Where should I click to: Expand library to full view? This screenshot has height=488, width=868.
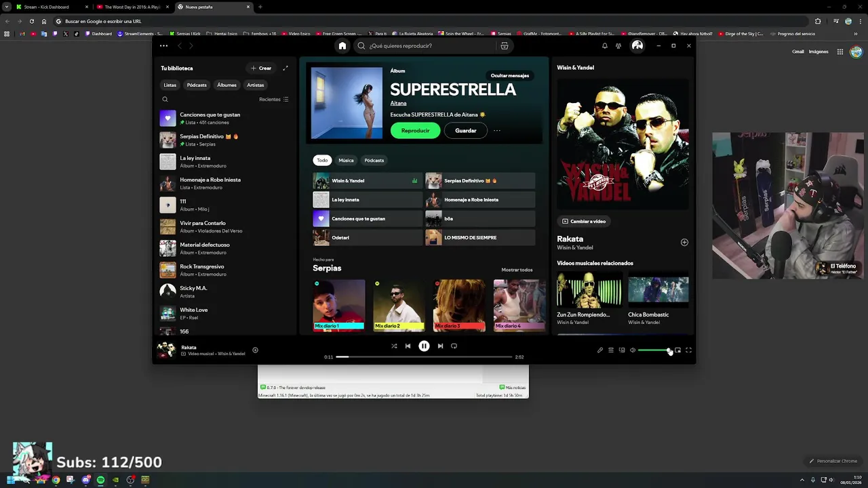[285, 68]
